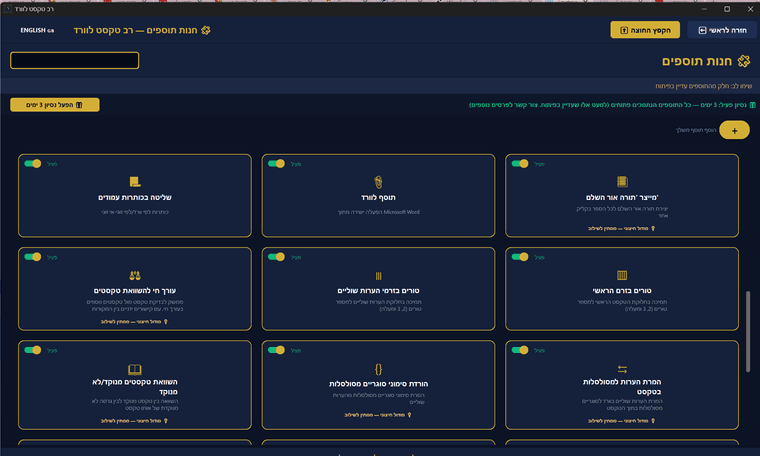Image resolution: width=760 pixels, height=456 pixels.
Task: Toggle off the תוסף לוורד plugin switch
Action: [x=277, y=163]
